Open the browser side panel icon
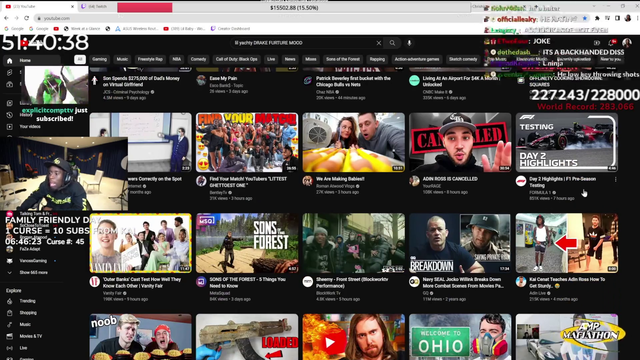The height and width of the screenshot is (360, 640). pyautogui.click(x=617, y=18)
